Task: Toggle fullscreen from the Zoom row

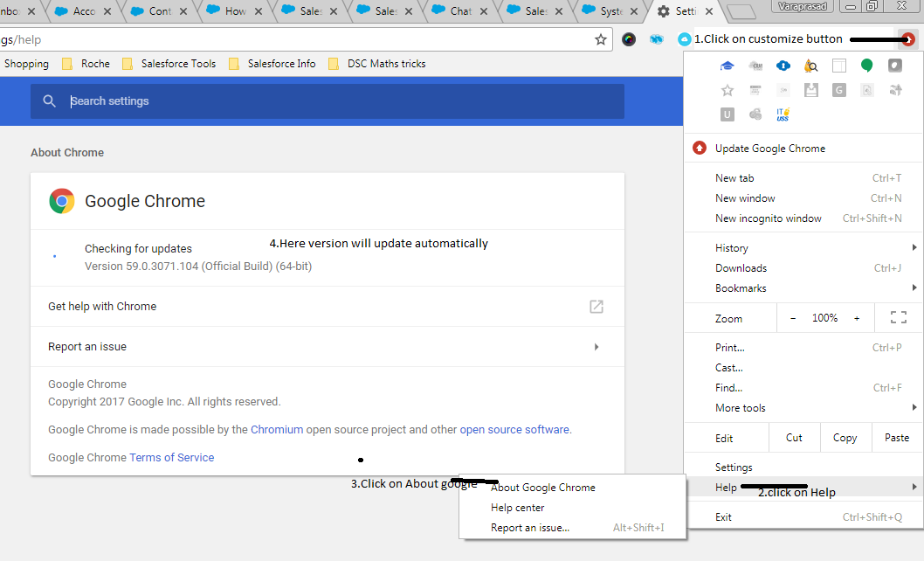Action: (899, 317)
